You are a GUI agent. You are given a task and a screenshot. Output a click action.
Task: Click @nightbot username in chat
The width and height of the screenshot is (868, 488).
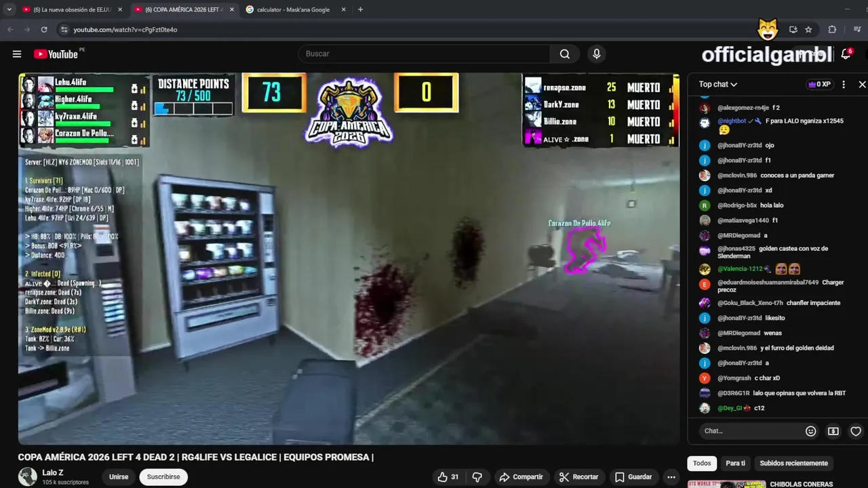732,121
